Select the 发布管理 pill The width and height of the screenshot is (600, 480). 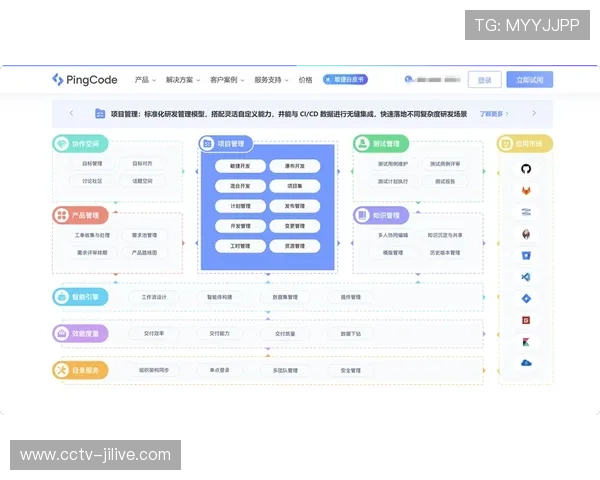pos(295,206)
